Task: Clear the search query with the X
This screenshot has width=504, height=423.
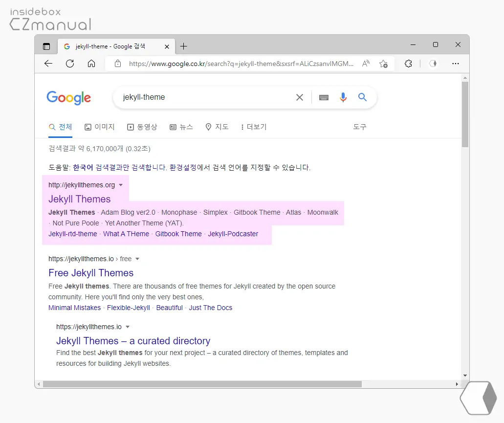Action: point(300,97)
